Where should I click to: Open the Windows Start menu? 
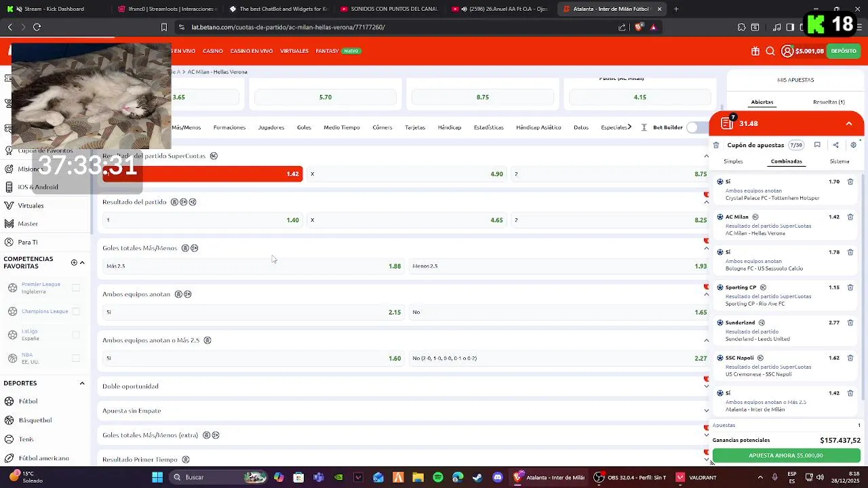pyautogui.click(x=157, y=477)
